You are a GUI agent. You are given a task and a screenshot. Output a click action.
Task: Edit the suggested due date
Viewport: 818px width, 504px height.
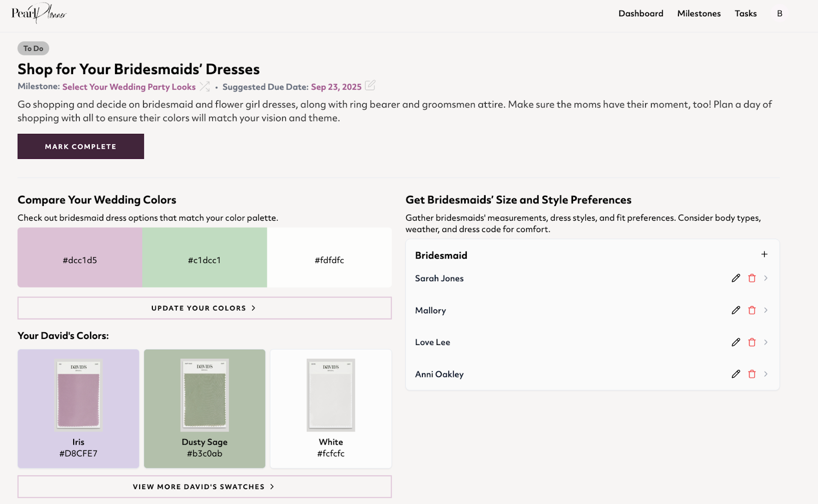tap(370, 85)
